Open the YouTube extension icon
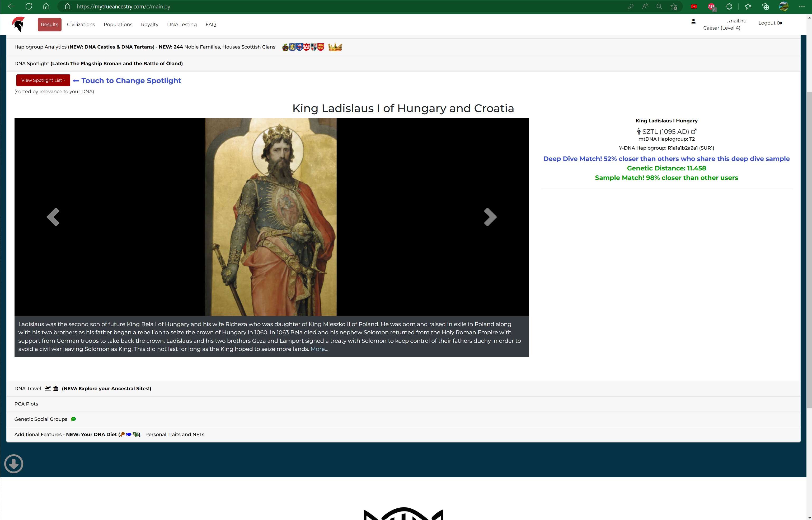 694,6
